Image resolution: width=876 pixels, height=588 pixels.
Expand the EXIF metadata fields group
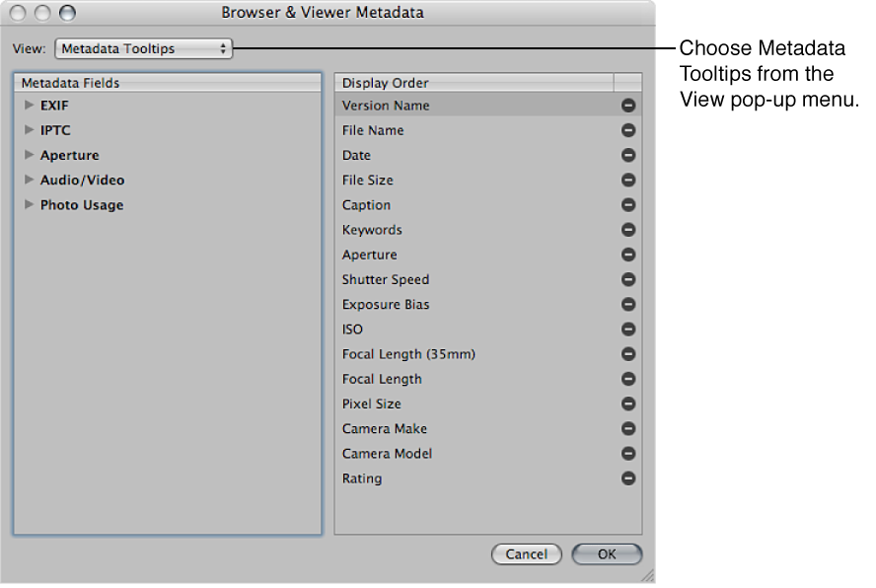[29, 106]
